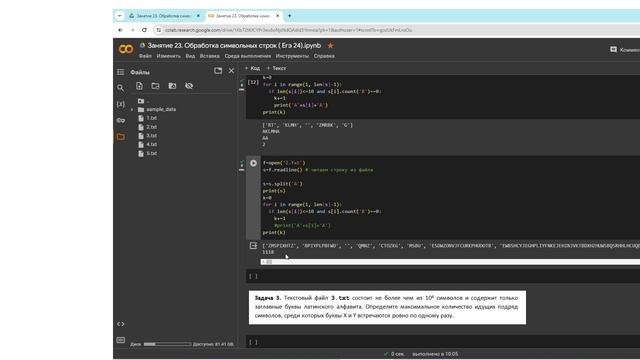Open the table of contents sidebar icon
The height and width of the screenshot is (360, 640).
point(120,72)
